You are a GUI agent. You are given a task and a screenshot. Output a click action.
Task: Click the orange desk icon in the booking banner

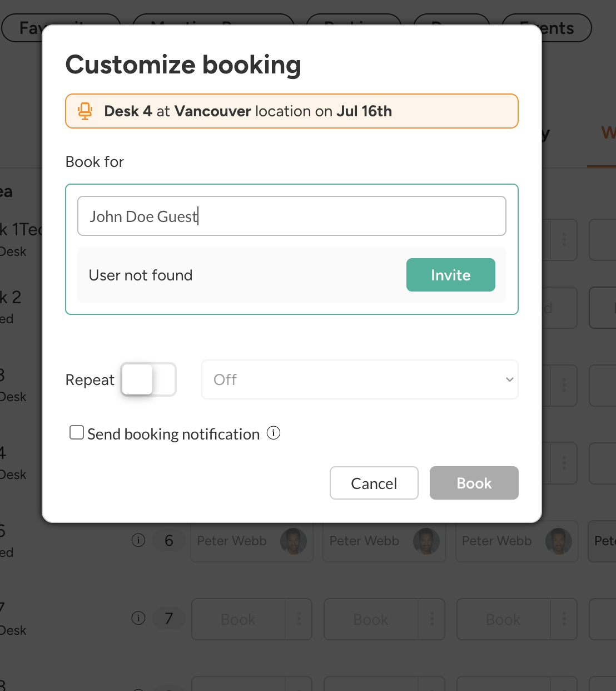point(85,111)
